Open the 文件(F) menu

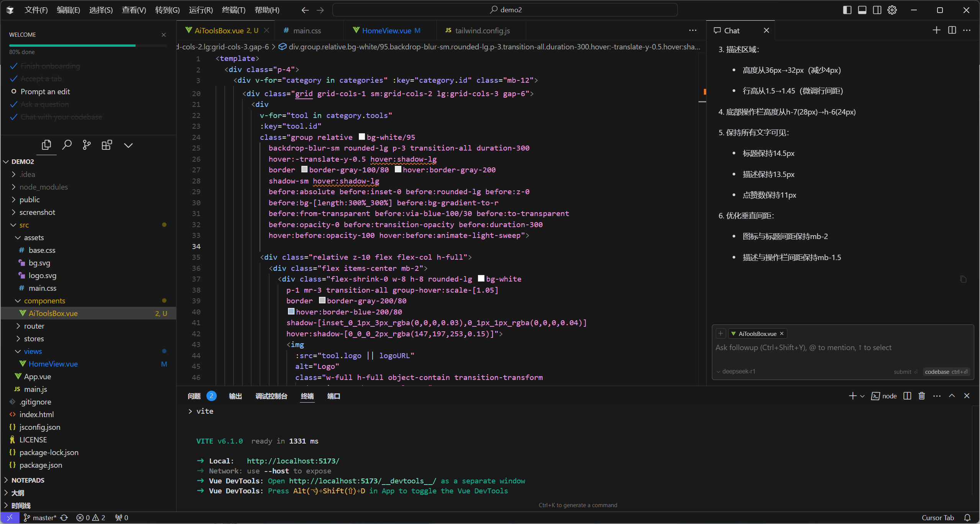tap(36, 10)
